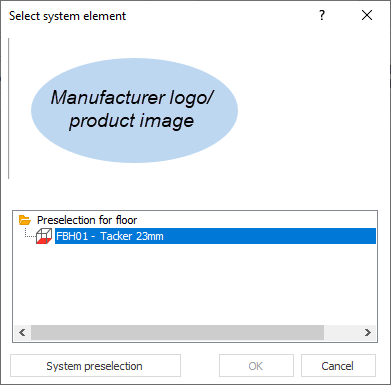391x385 pixels.
Task: Click the blue highlighted row's blank right side
Action: (269, 236)
